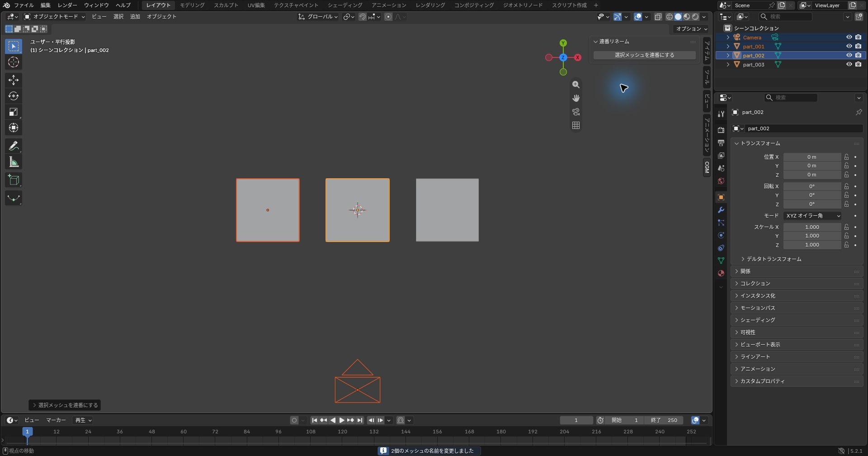Choose the Transform tool
868x456 pixels.
click(x=14, y=128)
